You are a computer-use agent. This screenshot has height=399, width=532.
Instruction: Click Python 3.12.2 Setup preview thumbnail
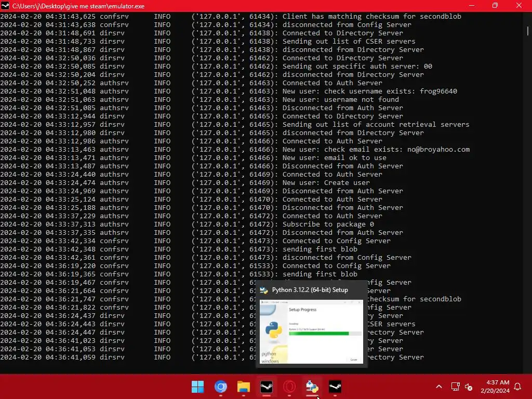click(311, 331)
